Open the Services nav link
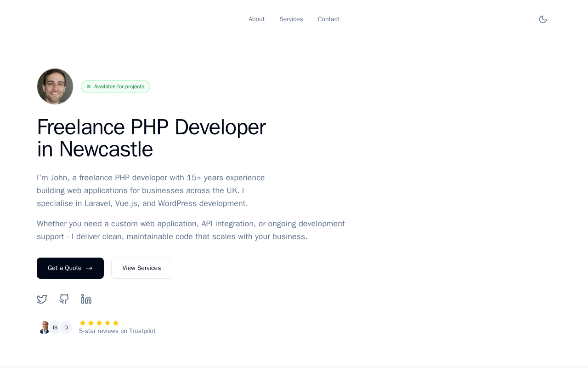The image size is (588, 368). coord(291,19)
